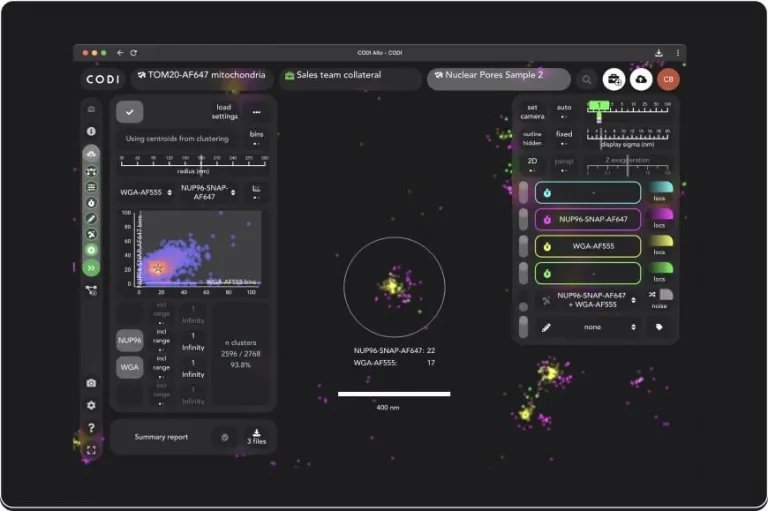Open the WGA-AF555 axis dropdown
Screen dimensions: 768x511
pos(146,193)
